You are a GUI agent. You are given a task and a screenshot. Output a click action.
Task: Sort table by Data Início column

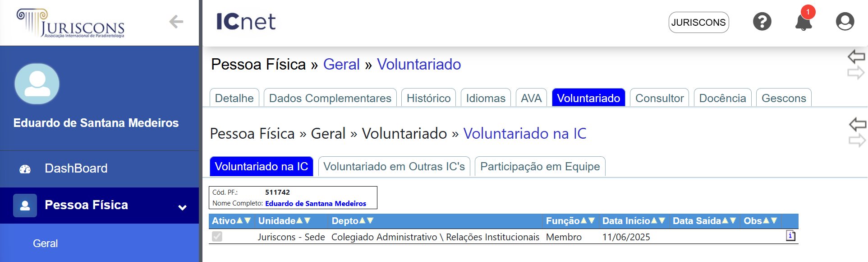click(634, 221)
